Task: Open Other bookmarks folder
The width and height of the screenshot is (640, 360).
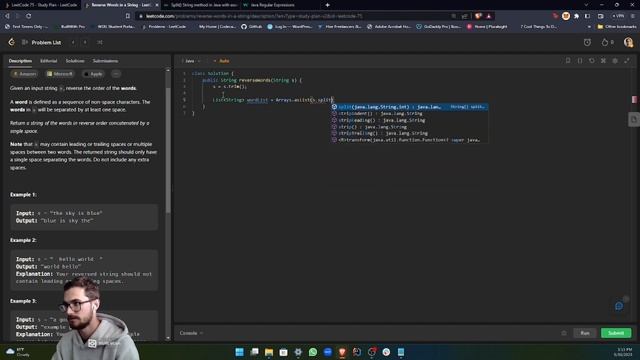Action: (x=617, y=27)
